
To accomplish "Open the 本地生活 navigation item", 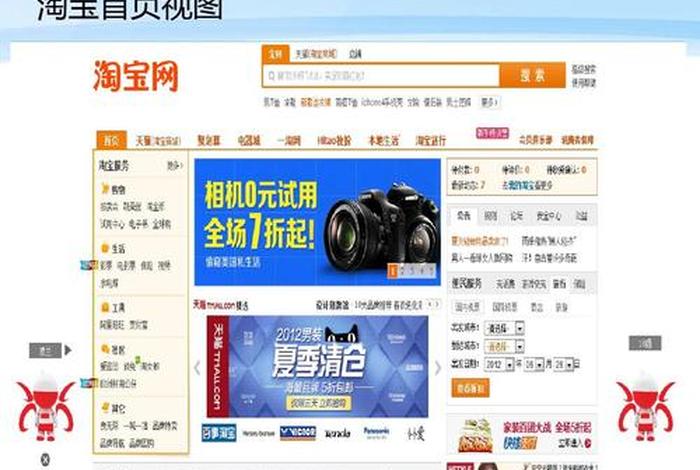I will click(383, 141).
